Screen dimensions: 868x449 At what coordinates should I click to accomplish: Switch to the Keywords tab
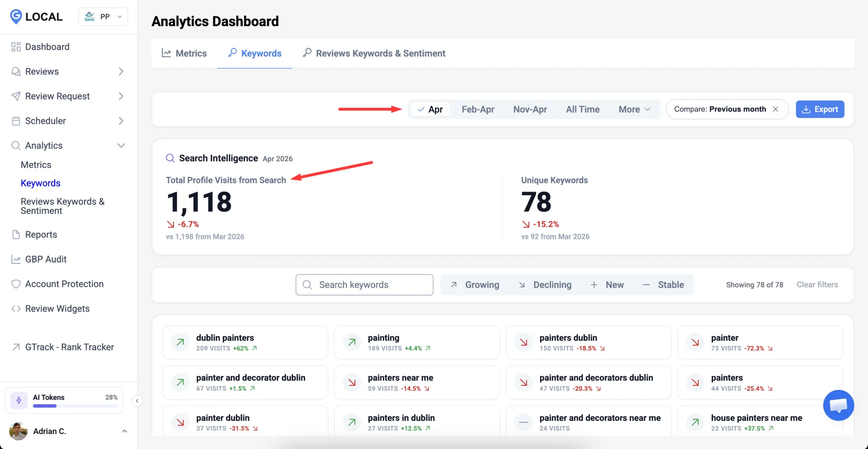(x=255, y=53)
